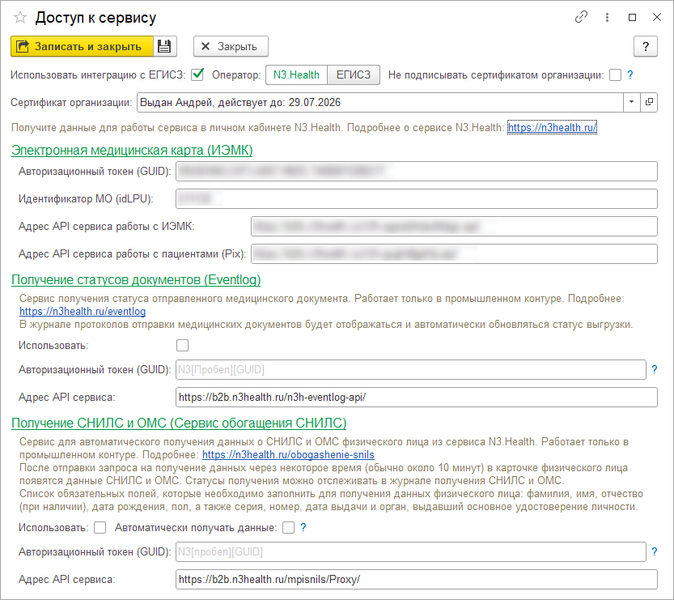674x600 pixels.
Task: Save settings with the floppy disk icon
Action: [165, 46]
